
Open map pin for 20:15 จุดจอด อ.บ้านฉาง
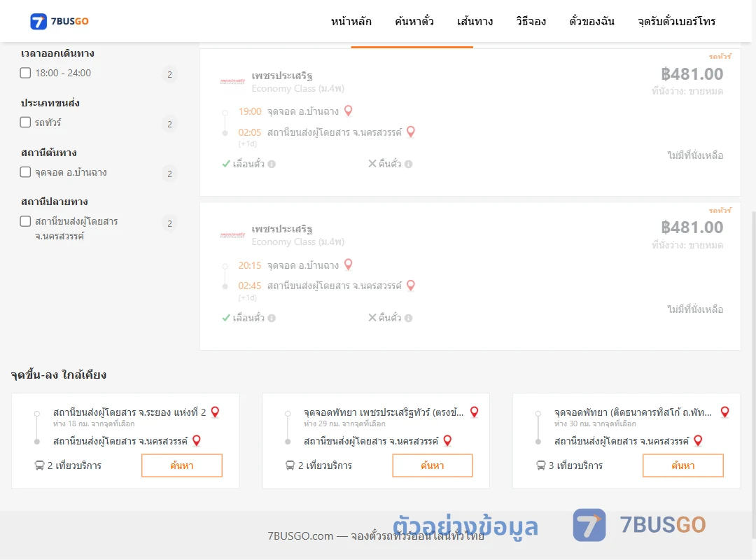click(348, 265)
